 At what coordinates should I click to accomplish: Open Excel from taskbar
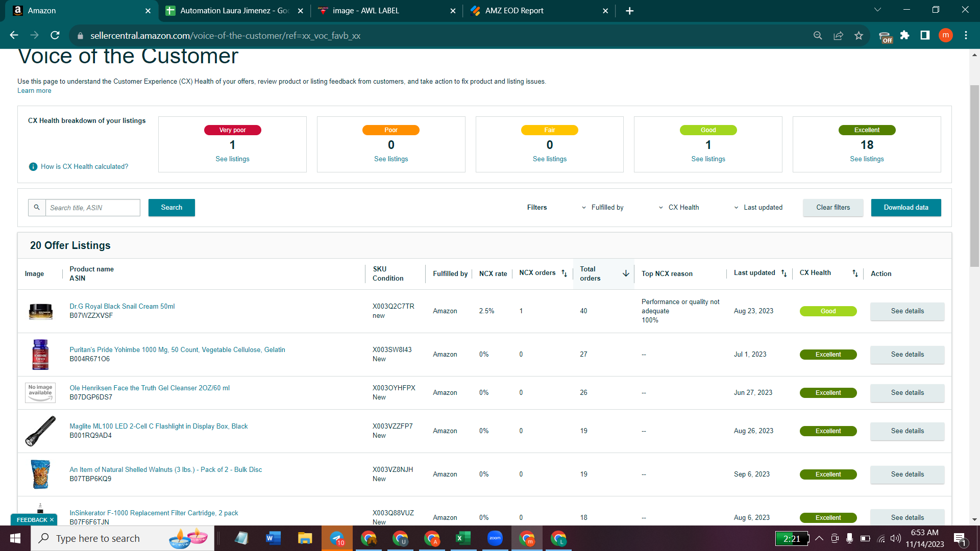pos(463,538)
